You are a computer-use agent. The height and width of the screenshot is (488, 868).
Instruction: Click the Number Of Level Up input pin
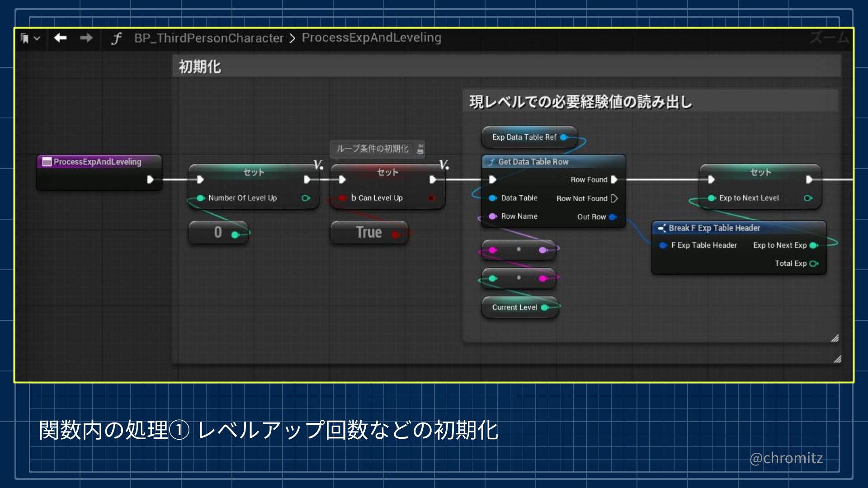pyautogui.click(x=200, y=198)
